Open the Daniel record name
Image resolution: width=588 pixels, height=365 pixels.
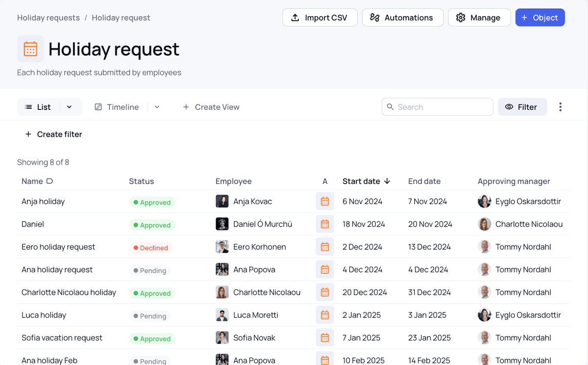coord(33,224)
